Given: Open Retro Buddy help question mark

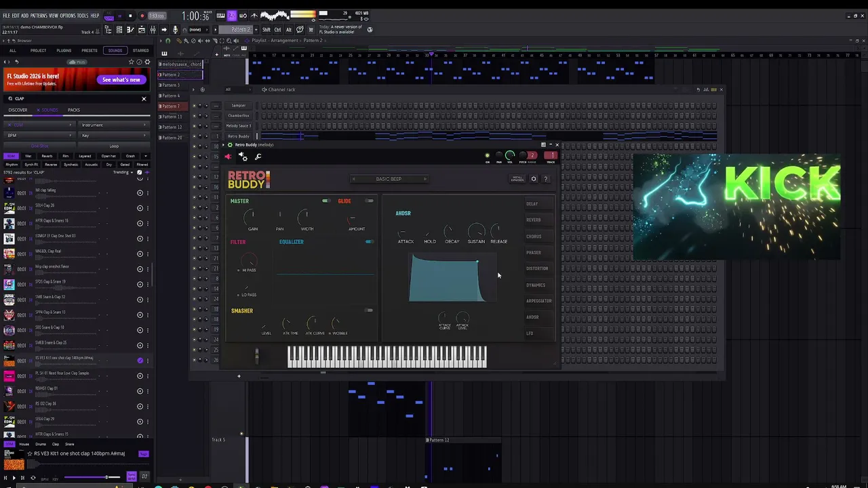Looking at the screenshot, I should (x=545, y=179).
